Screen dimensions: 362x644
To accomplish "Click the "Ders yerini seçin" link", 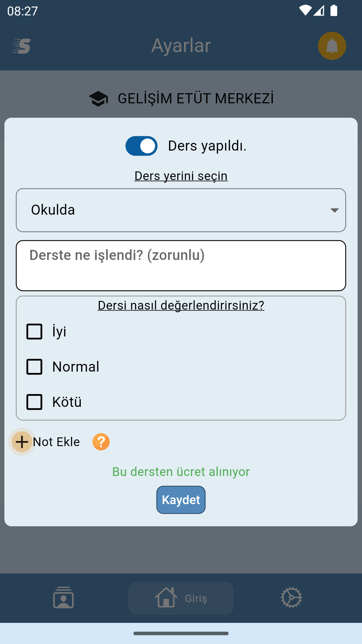I will coord(181,176).
